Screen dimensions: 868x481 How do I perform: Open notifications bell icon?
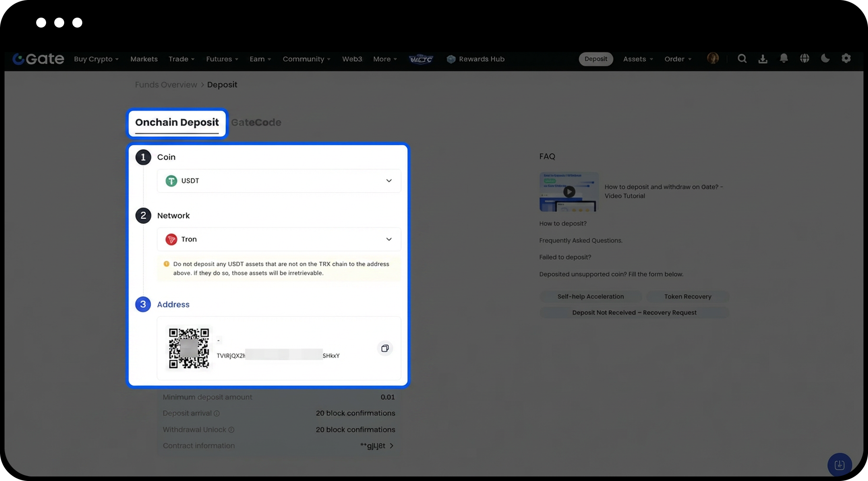(x=783, y=59)
